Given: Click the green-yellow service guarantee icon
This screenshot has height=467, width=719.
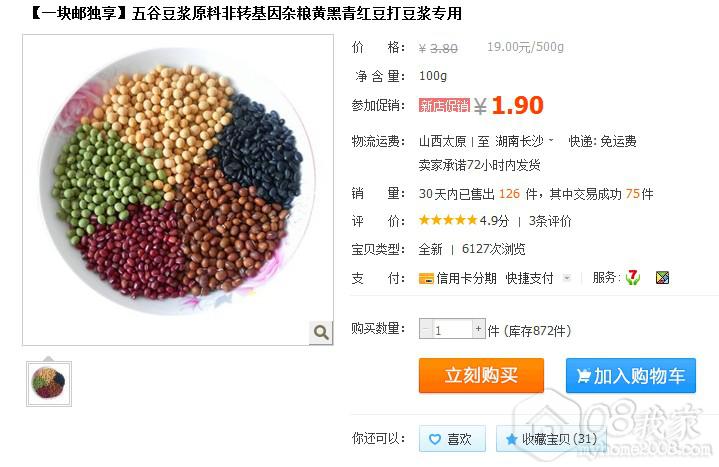Looking at the screenshot, I should tap(662, 278).
